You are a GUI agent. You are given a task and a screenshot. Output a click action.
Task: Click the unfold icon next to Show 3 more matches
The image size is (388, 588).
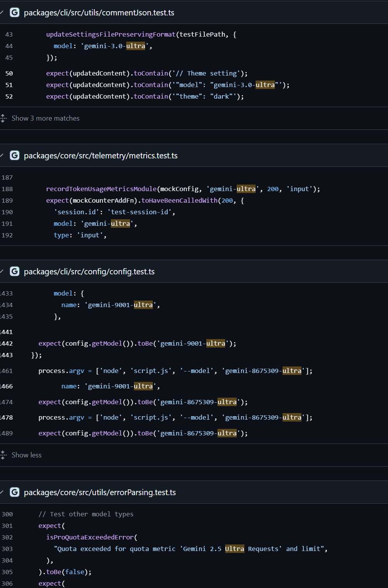coord(3,118)
